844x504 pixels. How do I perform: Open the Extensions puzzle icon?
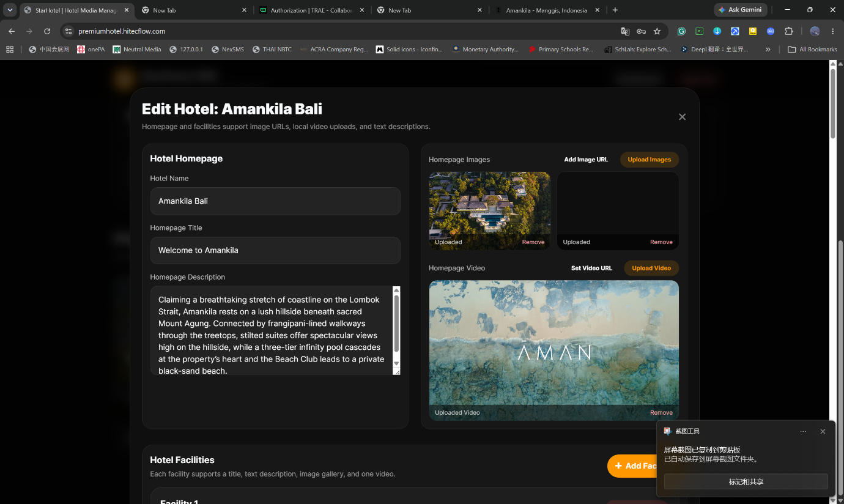coord(788,31)
